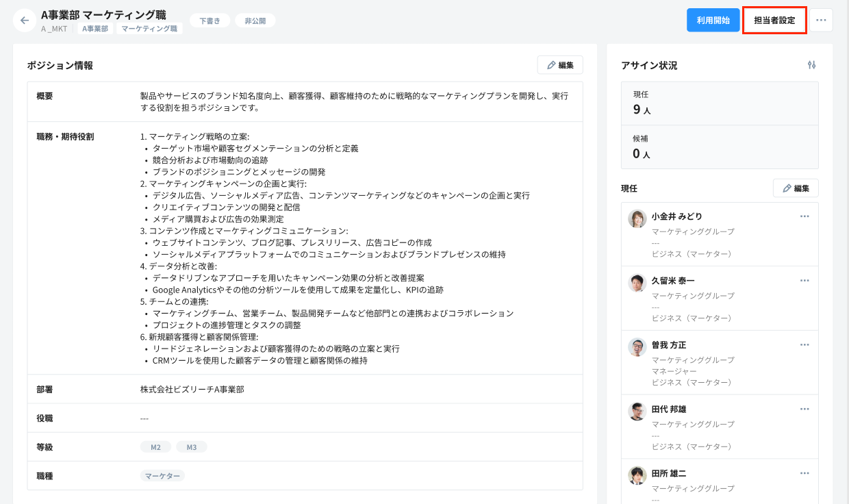Image resolution: width=849 pixels, height=504 pixels.
Task: Open the overflow menu for 曽我 方正
Action: pyautogui.click(x=806, y=345)
